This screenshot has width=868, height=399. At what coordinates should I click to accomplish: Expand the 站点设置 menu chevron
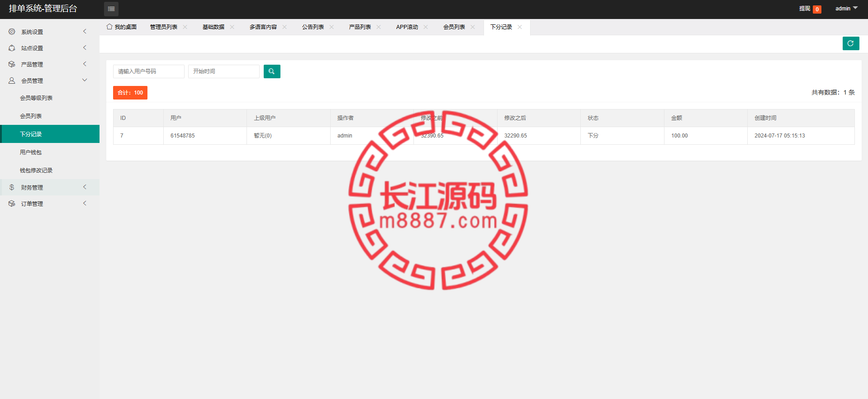(85, 47)
